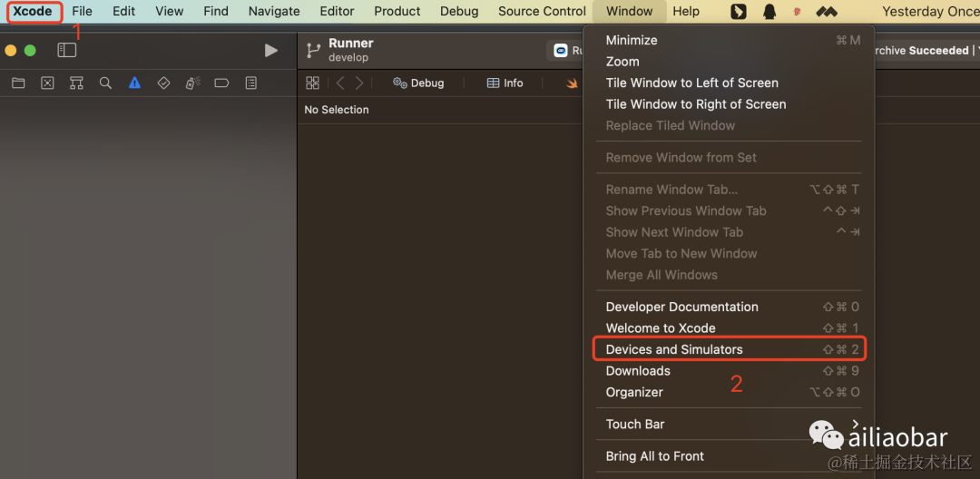Expand the Touch Bar submenu

[x=728, y=424]
